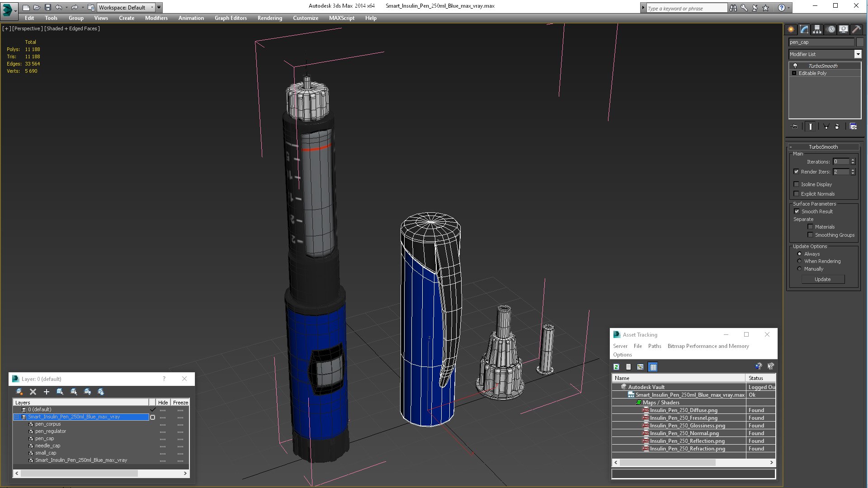Viewport: 868px width, 488px height.
Task: Open the Utilities hammer panel tab
Action: click(856, 29)
